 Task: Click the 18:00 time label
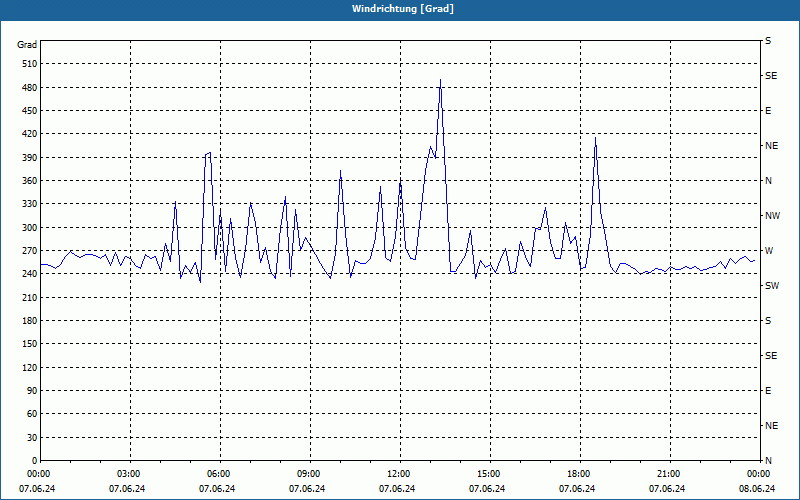click(578, 474)
